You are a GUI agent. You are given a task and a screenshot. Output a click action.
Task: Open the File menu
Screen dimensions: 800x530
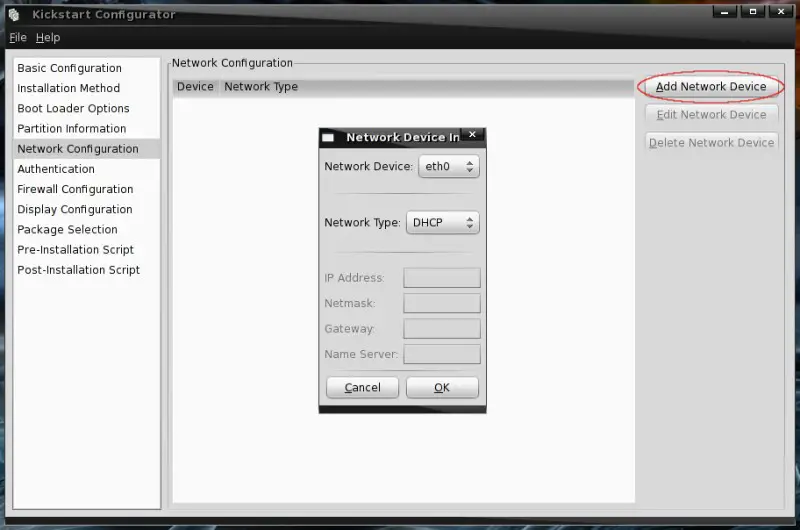coord(18,38)
